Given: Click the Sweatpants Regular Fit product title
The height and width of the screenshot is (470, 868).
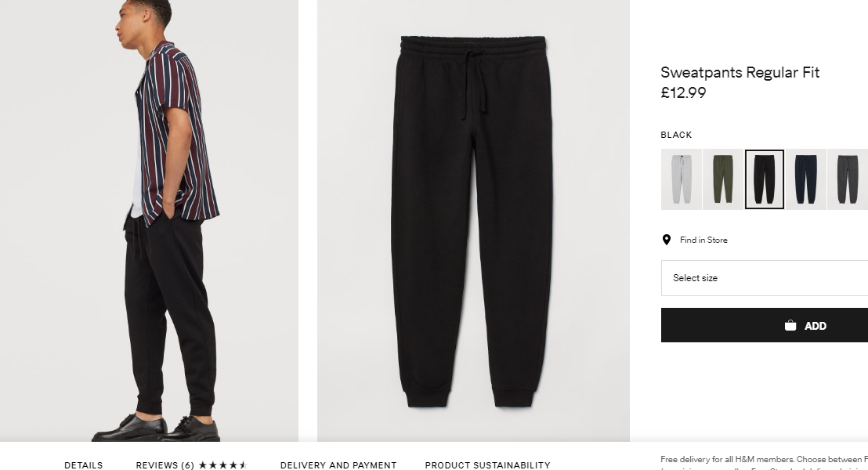Looking at the screenshot, I should 740,73.
